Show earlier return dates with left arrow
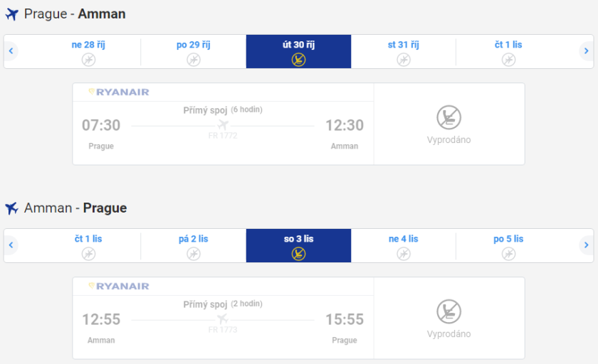The width and height of the screenshot is (598, 364). pyautogui.click(x=11, y=245)
